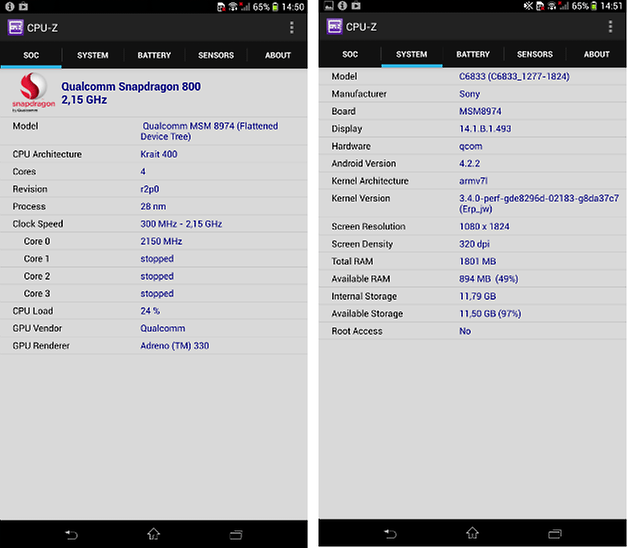
Task: Switch to SENSORS tab in left screen
Action: tap(216, 55)
